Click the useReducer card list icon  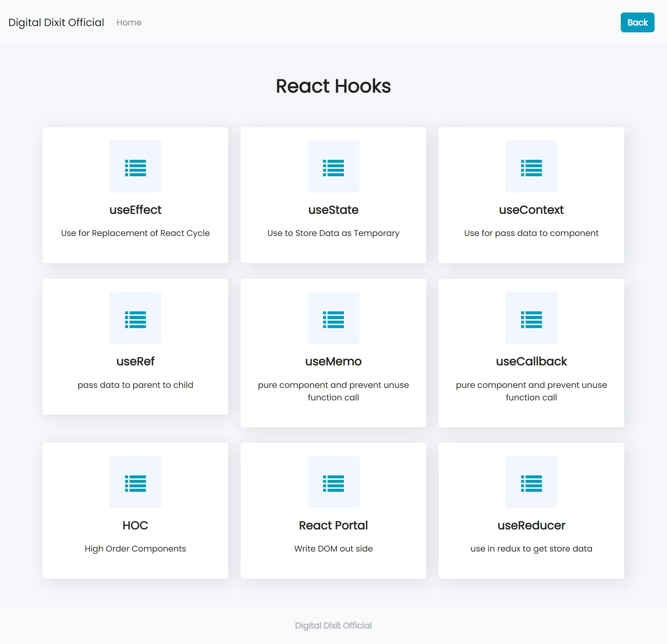tap(531, 483)
